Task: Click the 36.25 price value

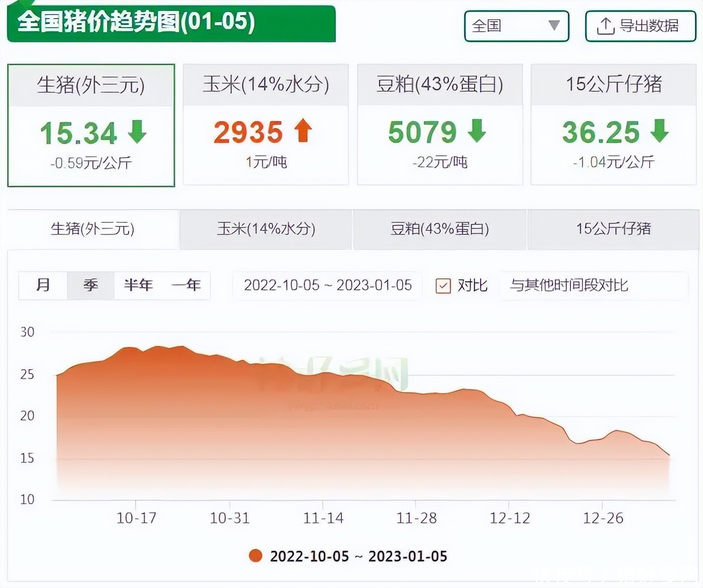Action: tap(601, 132)
